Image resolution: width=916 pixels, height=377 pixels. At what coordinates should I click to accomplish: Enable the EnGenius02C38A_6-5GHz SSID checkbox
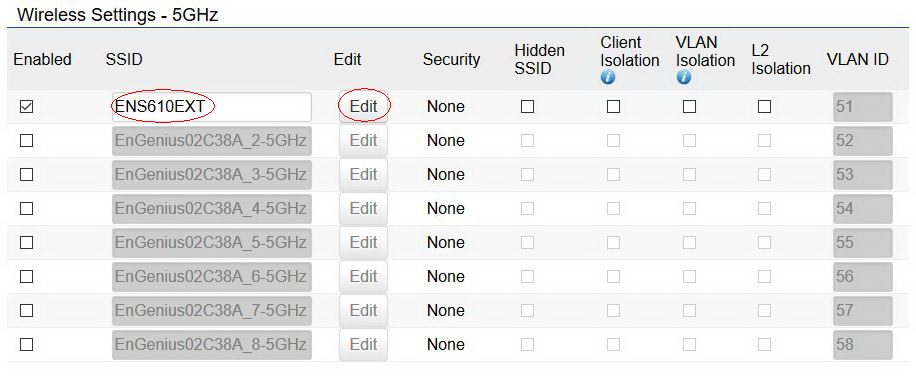[26, 276]
